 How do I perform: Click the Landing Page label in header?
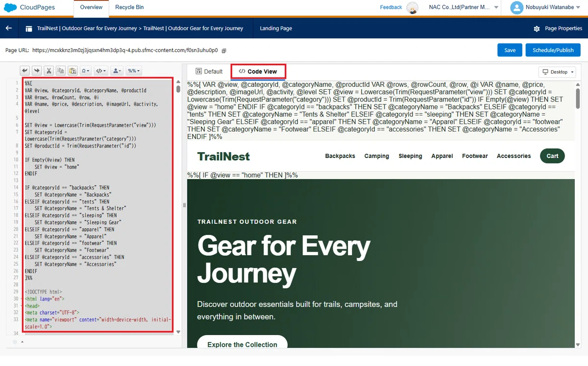click(x=276, y=28)
